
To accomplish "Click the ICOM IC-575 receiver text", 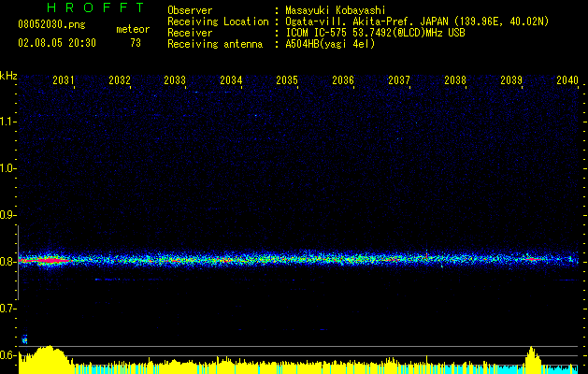I will pyautogui.click(x=375, y=33).
